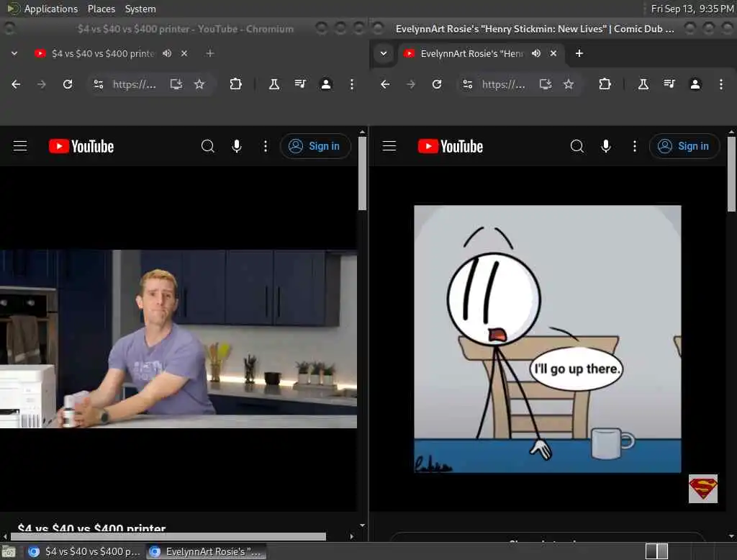Switch to '$4 vs $40 vs $400 p...' taskbar item
The image size is (737, 560).
pos(83,551)
